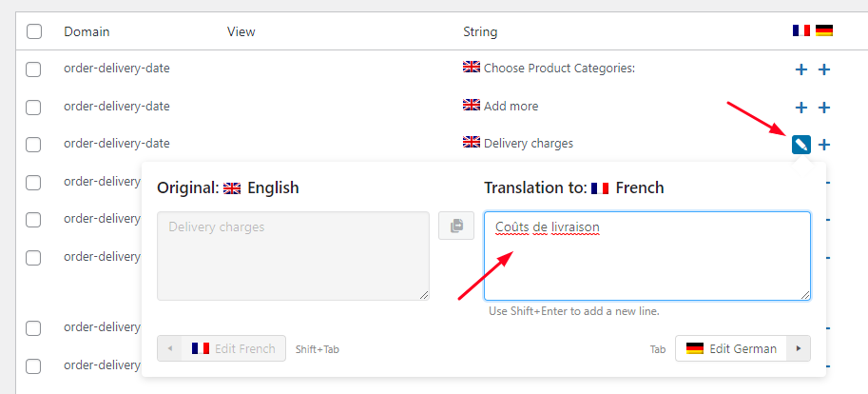The width and height of the screenshot is (868, 394).
Task: Tick the Delivery charges row checkbox
Action: [x=34, y=145]
